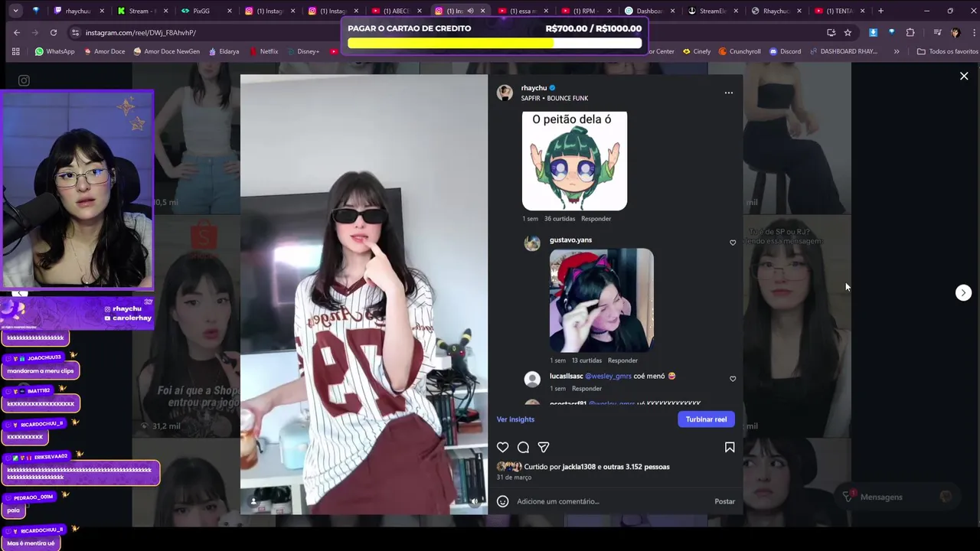Toggle reel audio mute speaker icon

click(474, 501)
